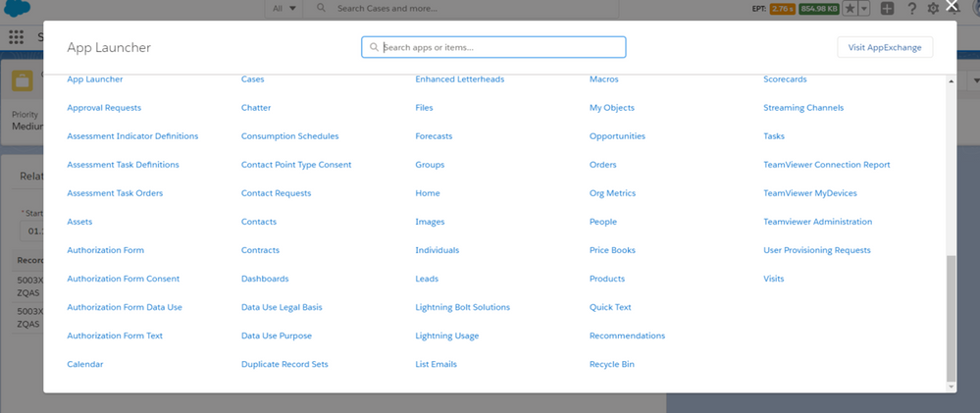Open Org Metrics
Screen dimensions: 980x413
click(x=612, y=193)
